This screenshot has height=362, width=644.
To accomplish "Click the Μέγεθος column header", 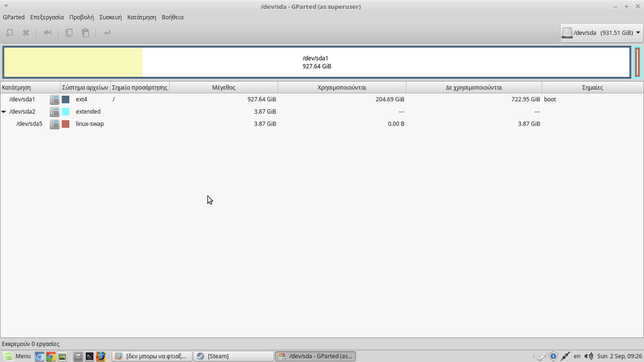I will (223, 87).
